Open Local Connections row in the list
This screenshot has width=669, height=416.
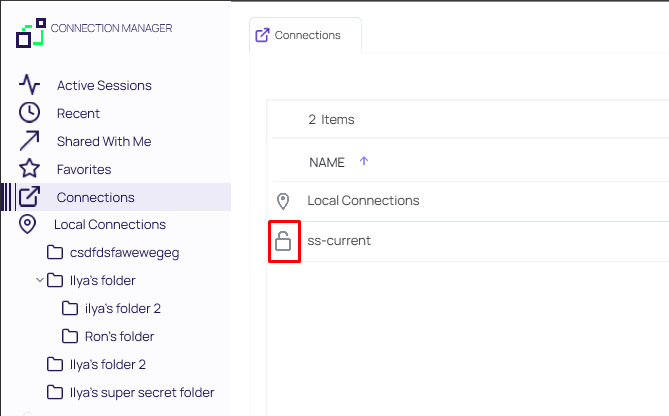coord(363,201)
